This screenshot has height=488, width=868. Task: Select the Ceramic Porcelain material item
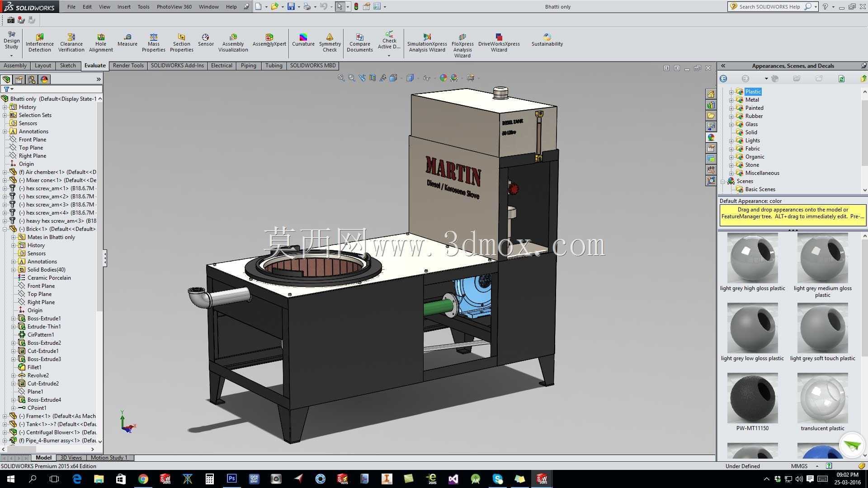[x=49, y=278]
